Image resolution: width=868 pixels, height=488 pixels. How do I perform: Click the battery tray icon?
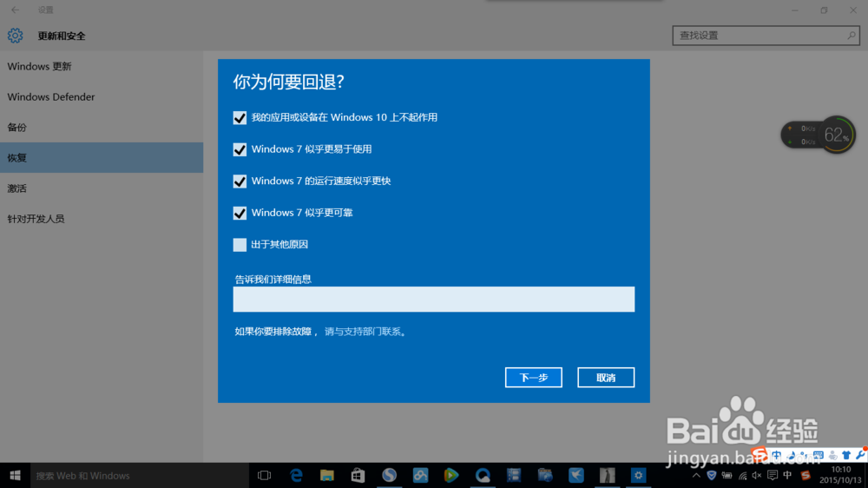click(x=727, y=476)
